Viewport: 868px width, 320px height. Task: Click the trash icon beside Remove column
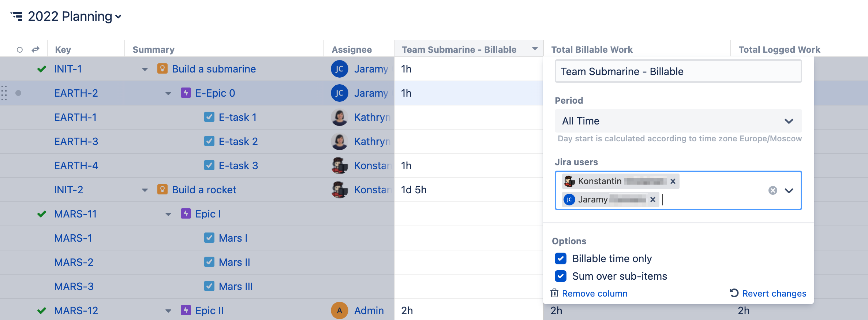(555, 293)
